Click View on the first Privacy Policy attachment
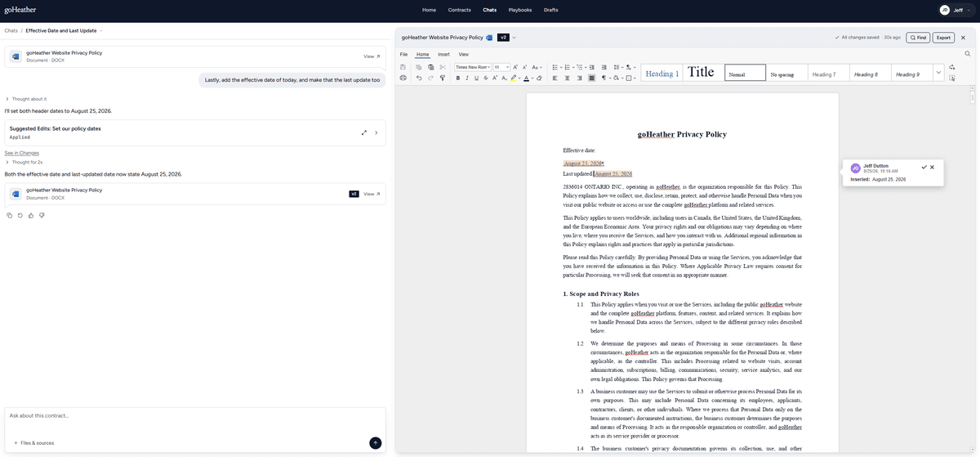 click(372, 56)
